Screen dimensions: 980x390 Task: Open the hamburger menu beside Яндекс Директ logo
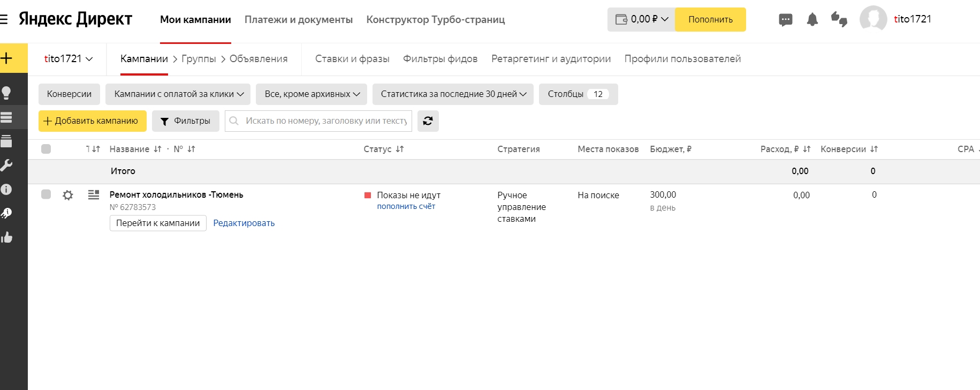click(3, 20)
